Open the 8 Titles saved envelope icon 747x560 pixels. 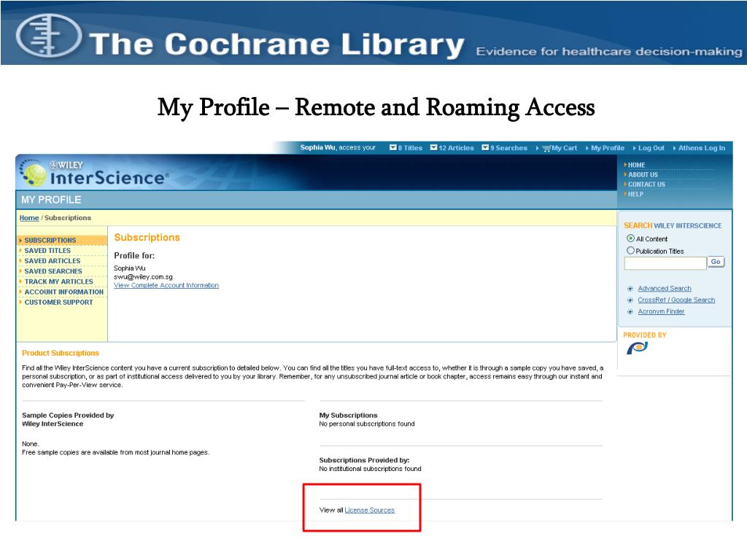(x=393, y=147)
